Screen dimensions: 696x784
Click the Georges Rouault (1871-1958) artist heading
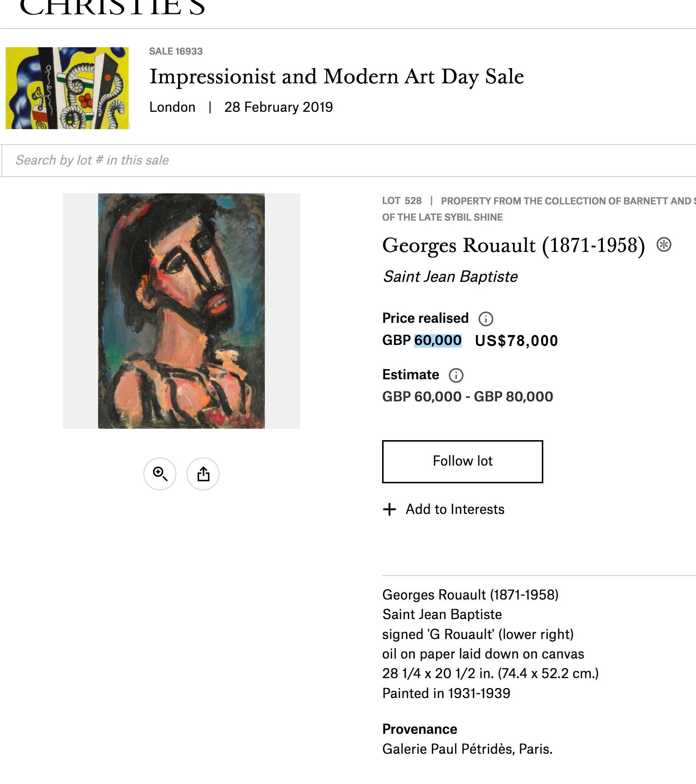point(513,245)
